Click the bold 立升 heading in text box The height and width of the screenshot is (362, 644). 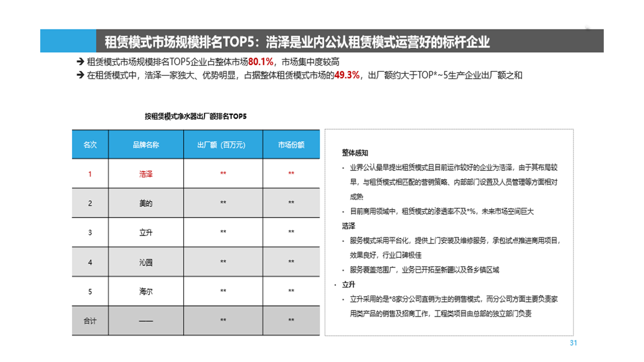349,285
